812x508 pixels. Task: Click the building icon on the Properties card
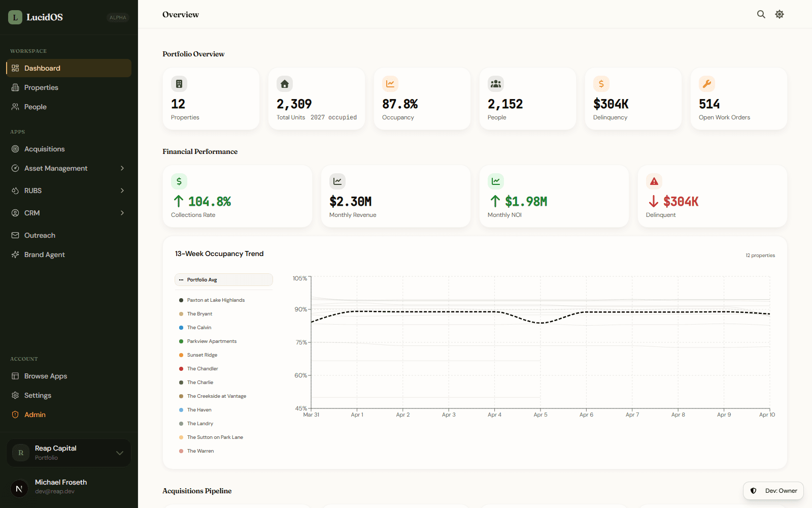(179, 84)
